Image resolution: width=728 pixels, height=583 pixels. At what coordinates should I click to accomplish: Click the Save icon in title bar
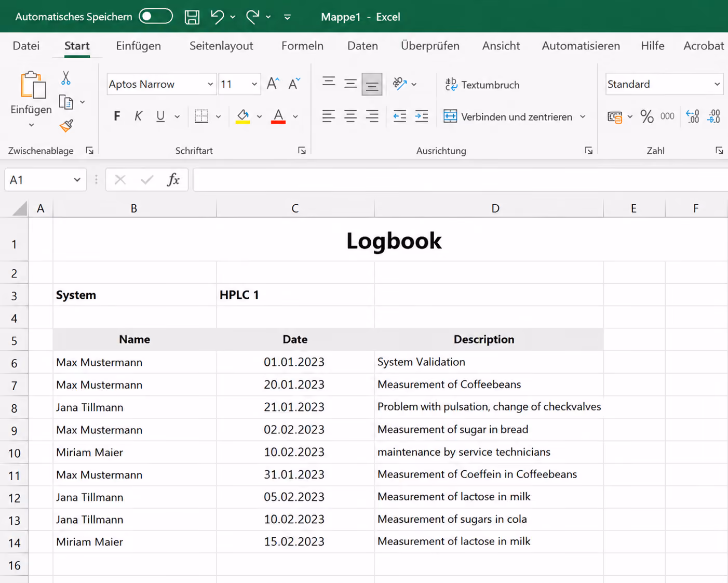click(192, 17)
